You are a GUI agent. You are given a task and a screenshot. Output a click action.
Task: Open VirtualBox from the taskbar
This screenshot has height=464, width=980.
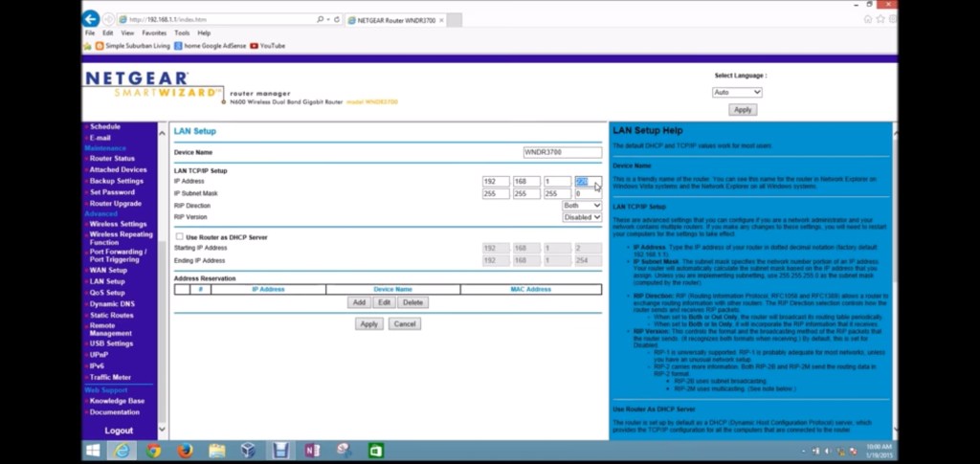click(248, 451)
